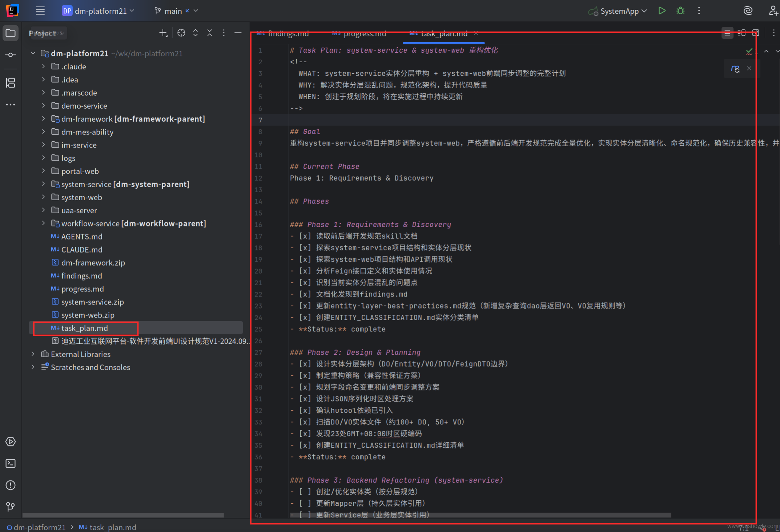This screenshot has height=532, width=780.
Task: Click Select Opened File target icon
Action: 181,33
